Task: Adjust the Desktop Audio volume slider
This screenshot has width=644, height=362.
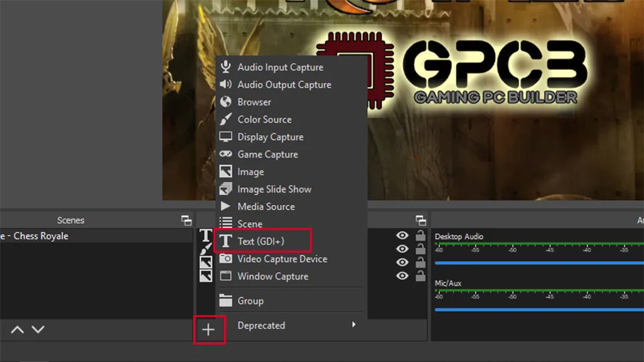Action: (539, 263)
